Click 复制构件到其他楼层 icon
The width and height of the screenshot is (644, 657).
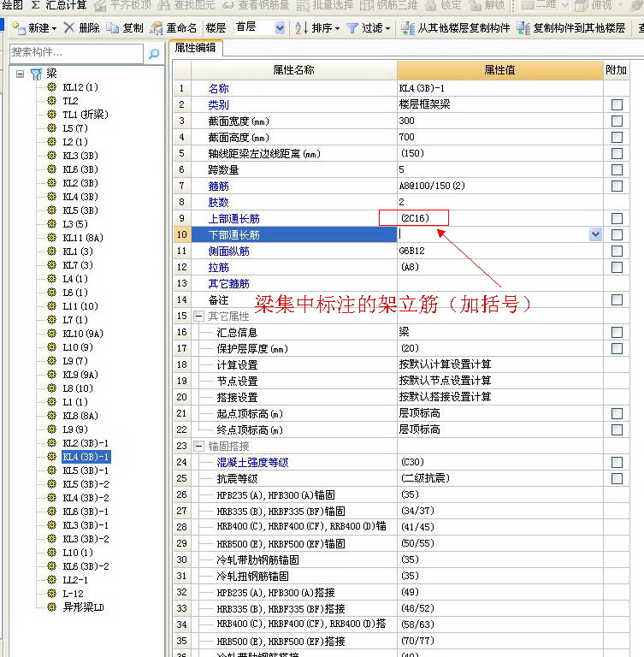523,28
